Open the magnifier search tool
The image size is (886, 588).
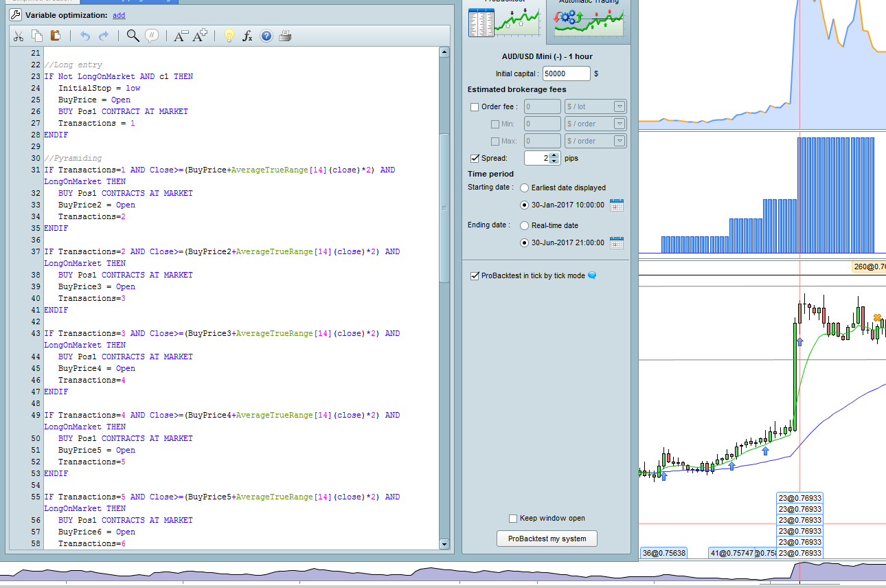point(133,36)
